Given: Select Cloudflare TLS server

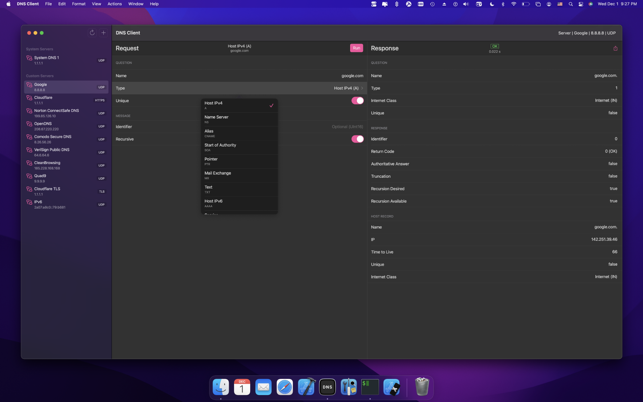Looking at the screenshot, I should pyautogui.click(x=66, y=192).
